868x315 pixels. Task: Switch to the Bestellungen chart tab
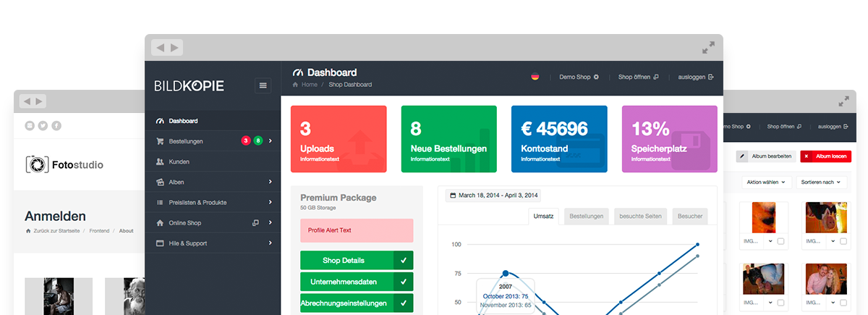pos(586,216)
